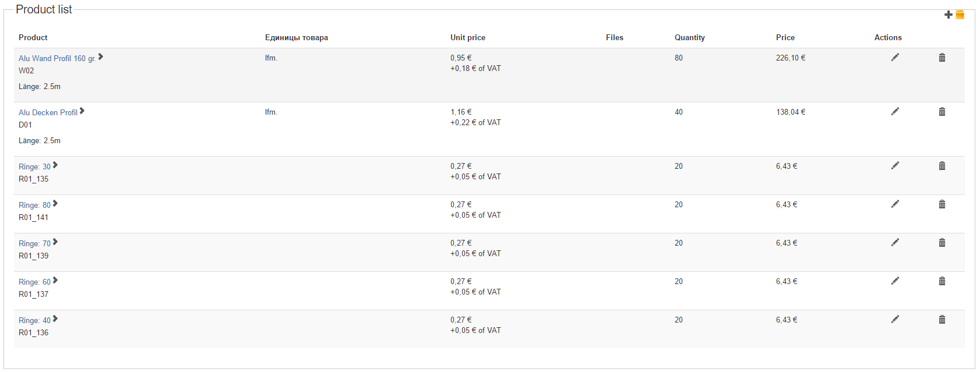Click the Unit price column header
Image resolution: width=980 pixels, height=372 pixels.
tap(467, 37)
